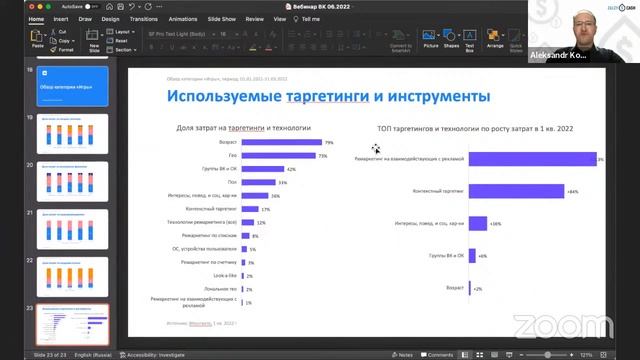The height and width of the screenshot is (360, 640).
Task: Click the English (Russia) language indicator
Action: tap(93, 355)
